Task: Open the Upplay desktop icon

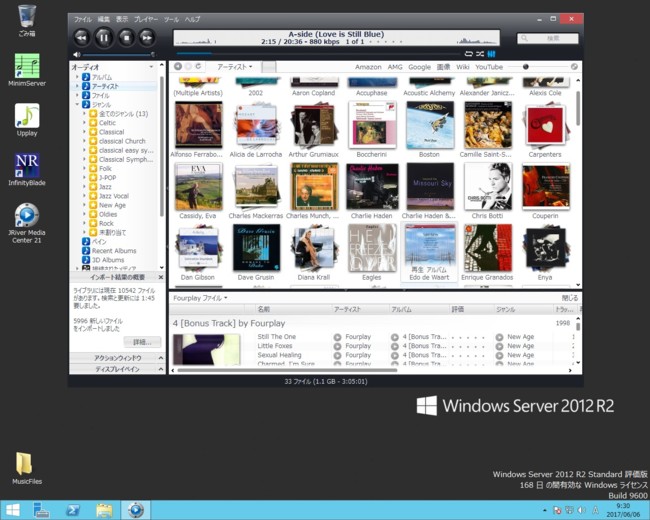Action: tap(27, 120)
